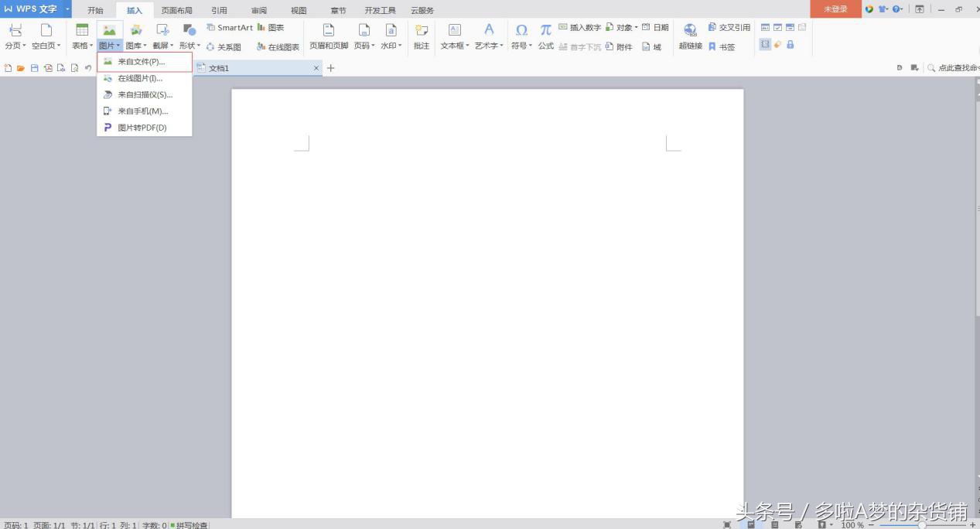Switch to the 审阅 ribbon tab
The height and width of the screenshot is (529, 980).
pyautogui.click(x=259, y=10)
